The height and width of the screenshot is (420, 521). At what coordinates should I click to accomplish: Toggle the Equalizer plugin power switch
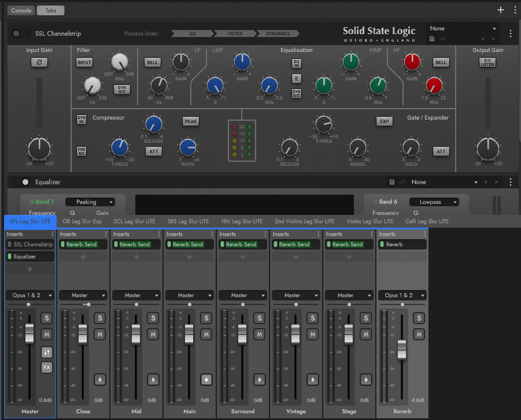click(x=21, y=182)
